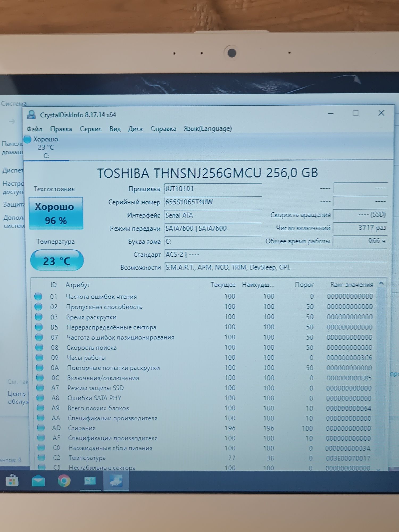The image size is (399, 532).
Task: Click the CrystalDiskInfo title bar app icon
Action: click(31, 115)
